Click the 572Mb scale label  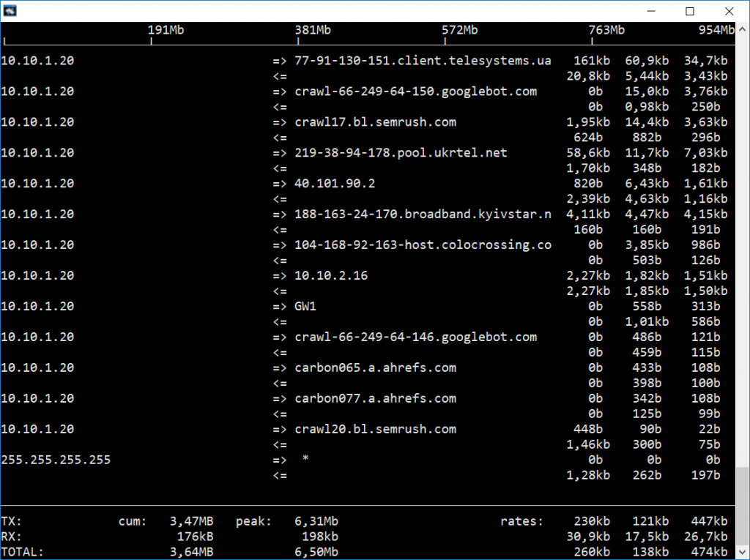pos(460,30)
